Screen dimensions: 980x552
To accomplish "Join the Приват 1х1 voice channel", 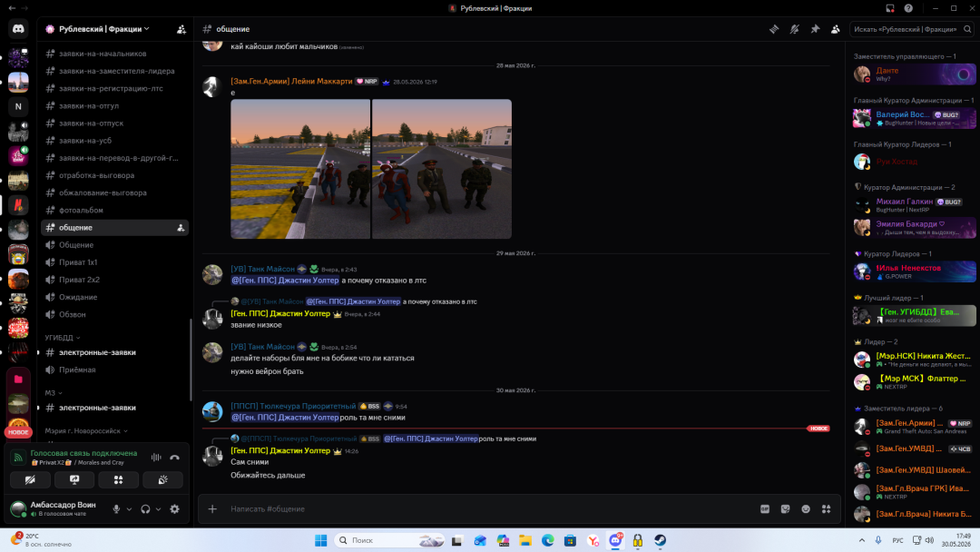I will pos(114,262).
